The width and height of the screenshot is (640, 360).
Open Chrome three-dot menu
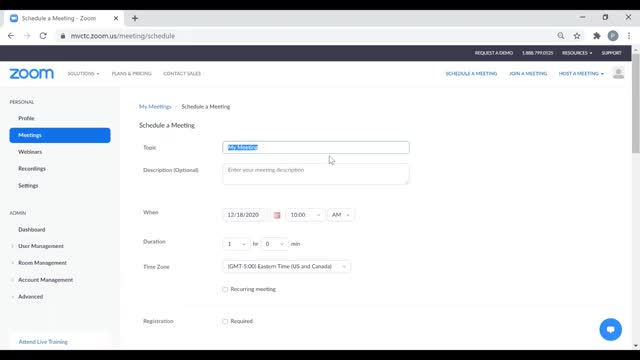[629, 36]
